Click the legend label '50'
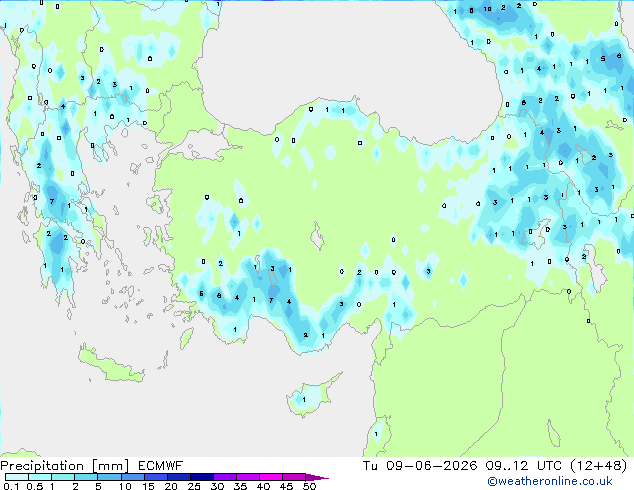Viewport: 634px width, 490px height. pos(309,486)
